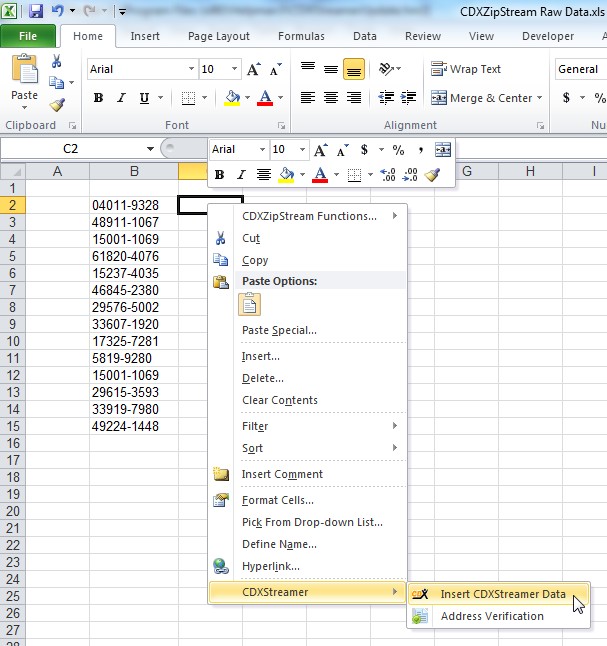Viewport: 607px width, 646px height.
Task: Click Paste option clipboard icon in context menu
Action: [x=249, y=304]
